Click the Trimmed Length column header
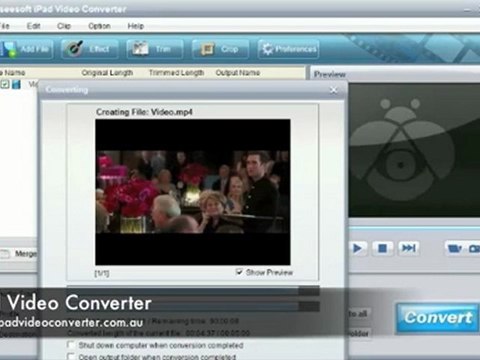Screen dimensions: 480x360 176,73
